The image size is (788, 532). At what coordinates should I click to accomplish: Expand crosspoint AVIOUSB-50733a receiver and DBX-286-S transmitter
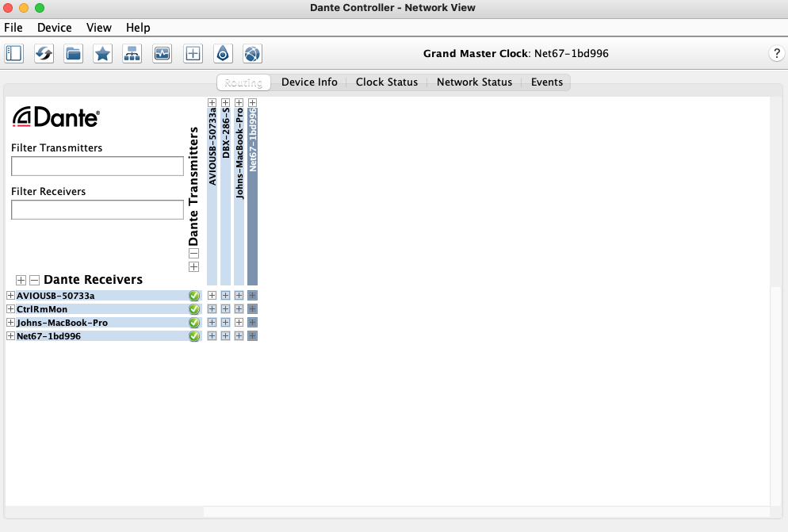[226, 295]
